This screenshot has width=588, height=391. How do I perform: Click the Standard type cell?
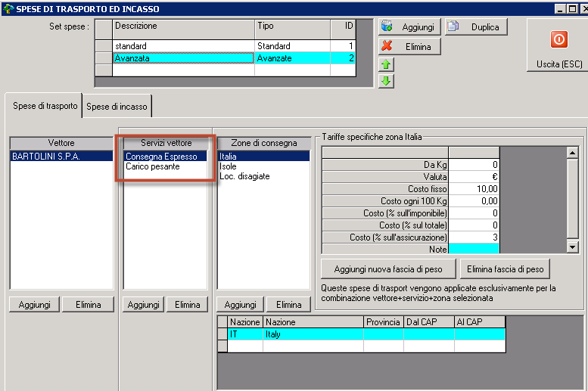[293, 46]
